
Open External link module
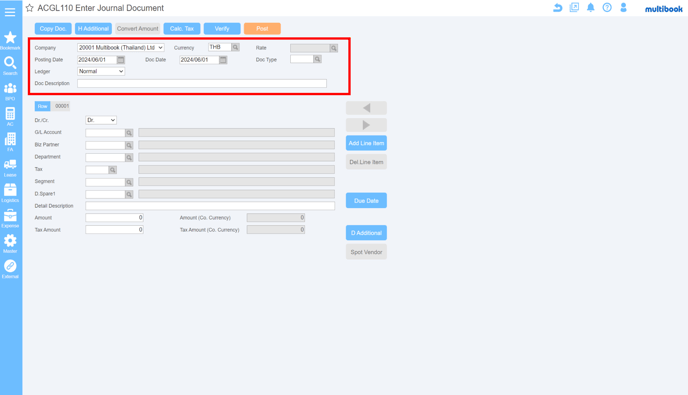10,269
